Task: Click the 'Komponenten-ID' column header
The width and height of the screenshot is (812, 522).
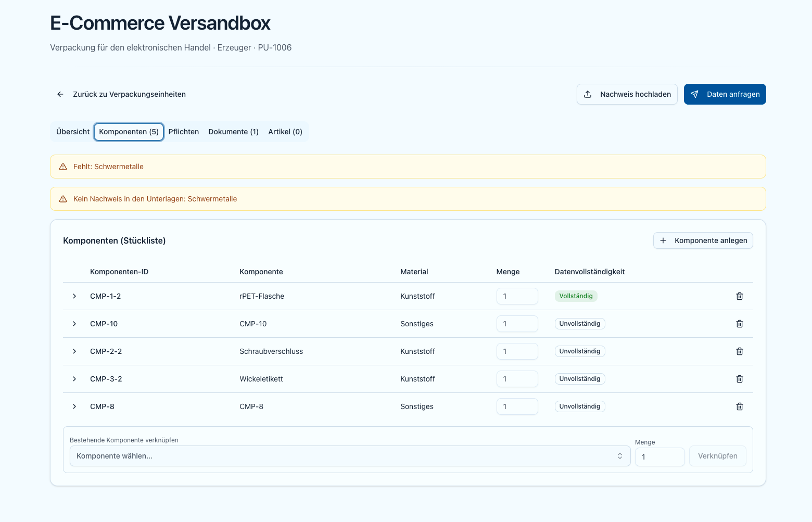Action: point(119,272)
